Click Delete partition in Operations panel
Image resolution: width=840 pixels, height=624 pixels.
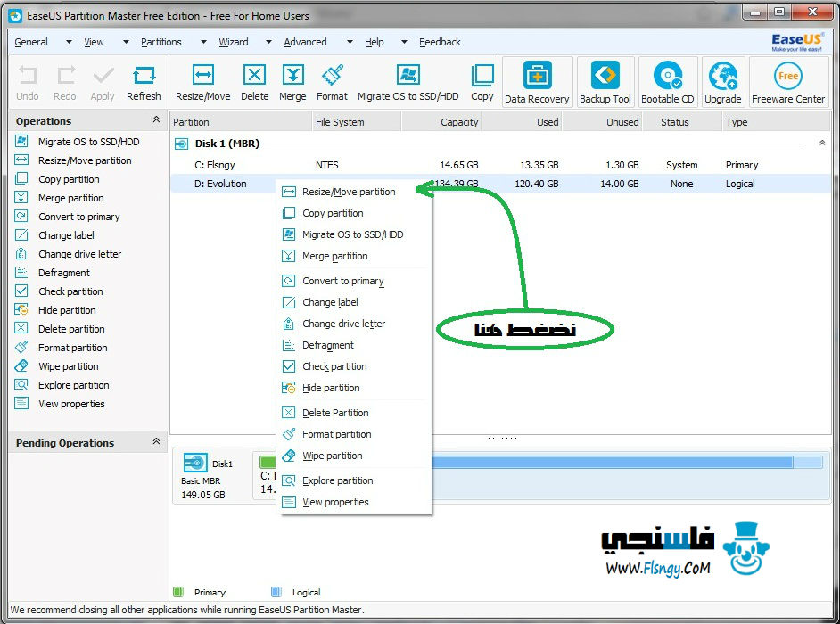(71, 329)
